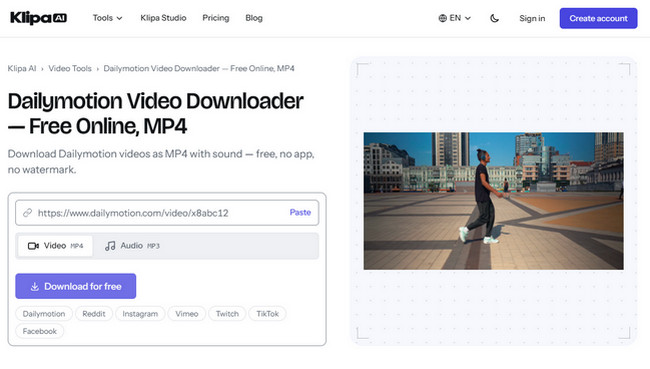
Task: Choose the Instagram platform chip
Action: pos(140,314)
